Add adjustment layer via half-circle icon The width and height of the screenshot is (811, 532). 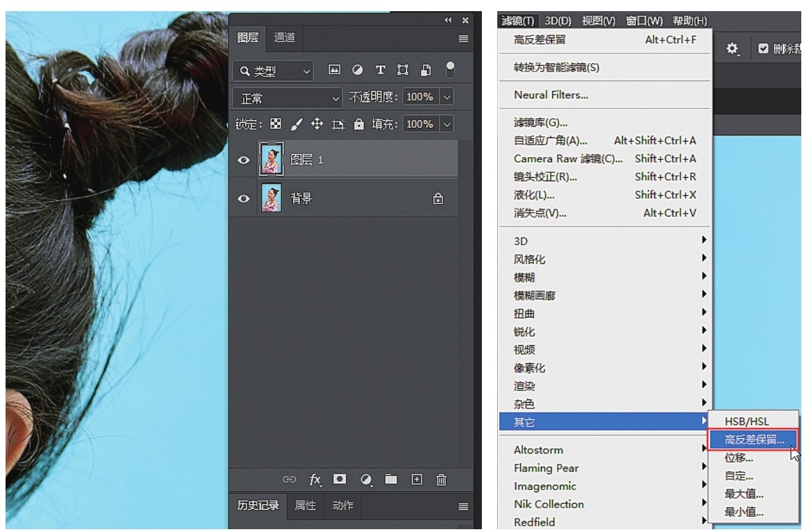(365, 480)
